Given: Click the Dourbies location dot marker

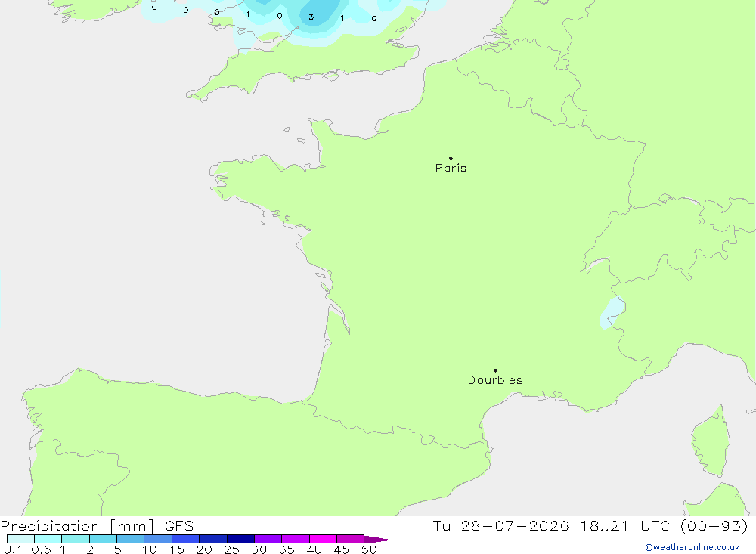Looking at the screenshot, I should point(495,370).
